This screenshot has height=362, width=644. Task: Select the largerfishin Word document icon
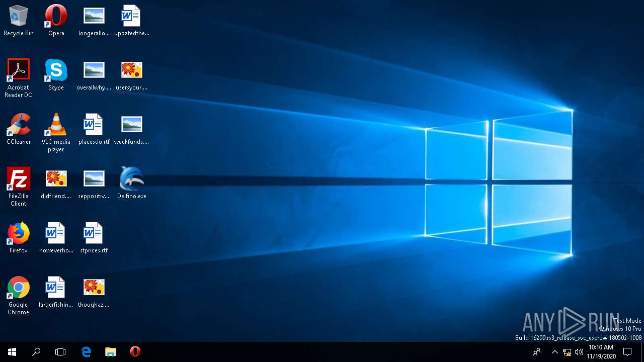click(56, 292)
